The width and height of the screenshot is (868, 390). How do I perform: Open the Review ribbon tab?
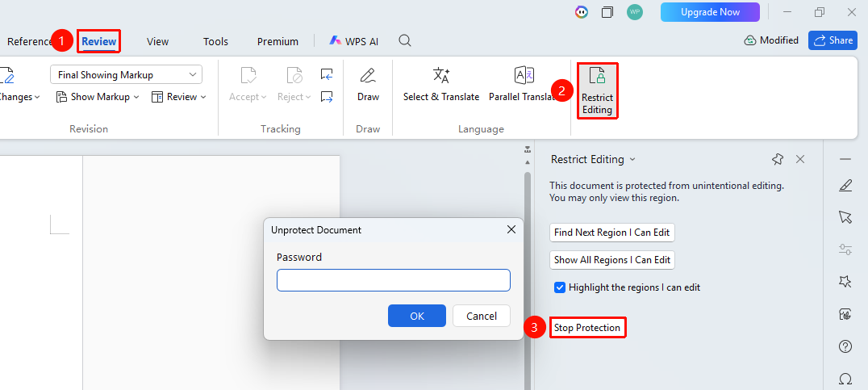click(99, 41)
